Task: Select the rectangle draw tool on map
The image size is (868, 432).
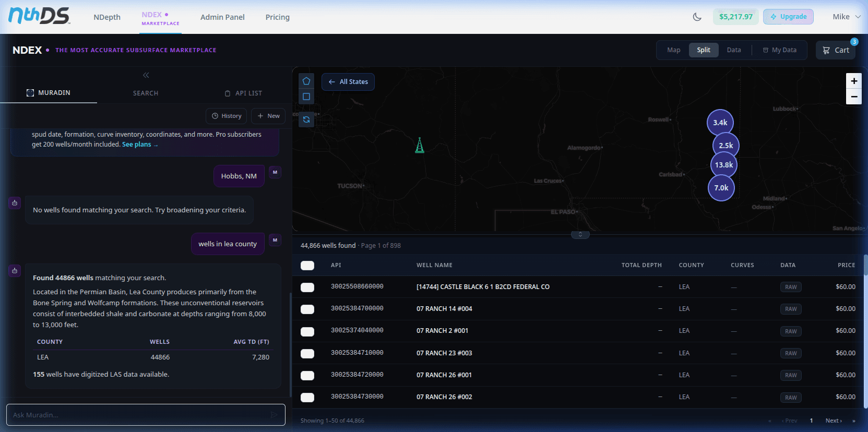Action: pyautogui.click(x=306, y=97)
